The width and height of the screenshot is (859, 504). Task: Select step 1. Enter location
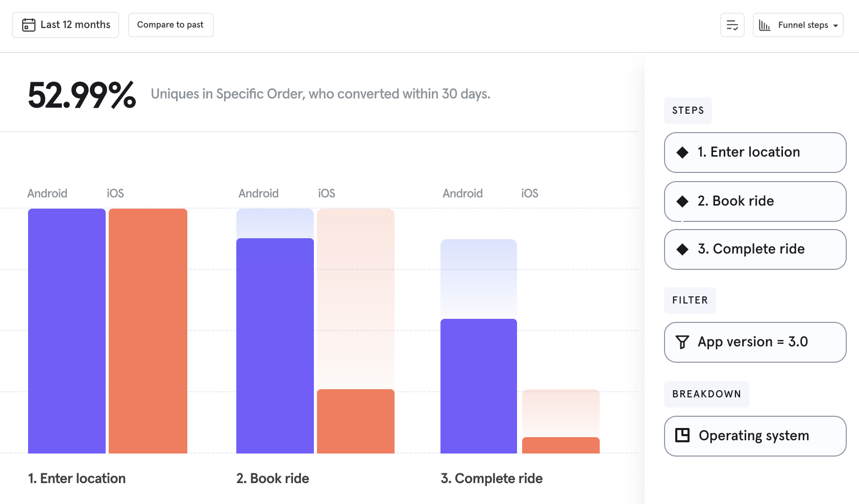click(755, 153)
